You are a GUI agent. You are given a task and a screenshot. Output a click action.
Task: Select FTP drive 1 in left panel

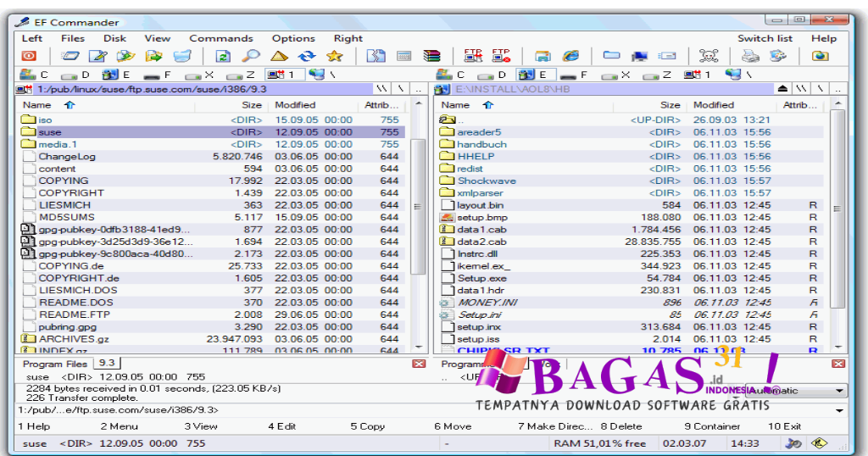tap(283, 74)
